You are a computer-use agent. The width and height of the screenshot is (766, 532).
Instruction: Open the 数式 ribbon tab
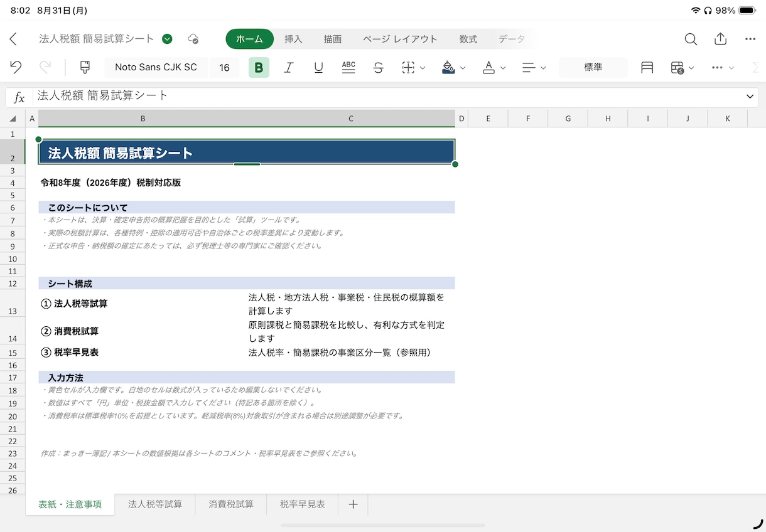pyautogui.click(x=468, y=39)
